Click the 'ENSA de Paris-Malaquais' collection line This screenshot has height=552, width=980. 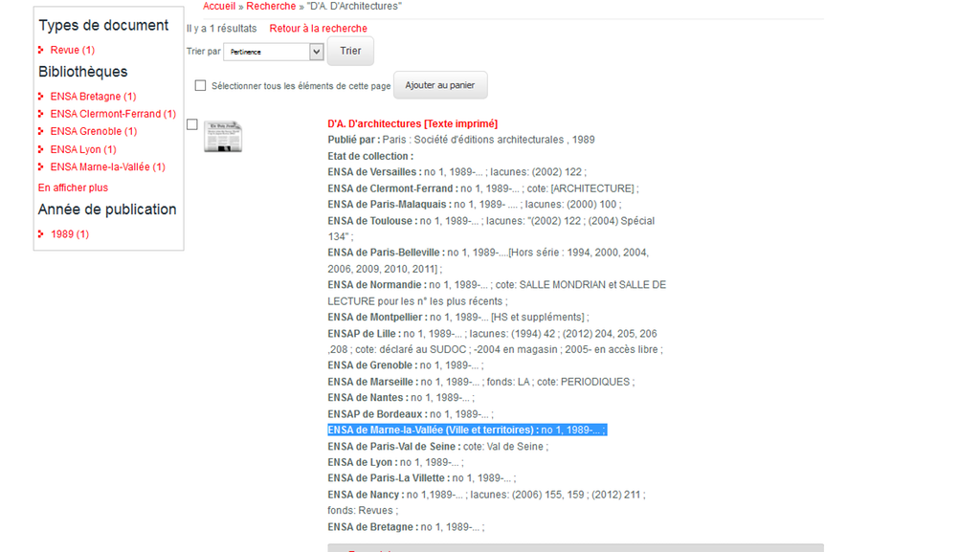coord(475,204)
